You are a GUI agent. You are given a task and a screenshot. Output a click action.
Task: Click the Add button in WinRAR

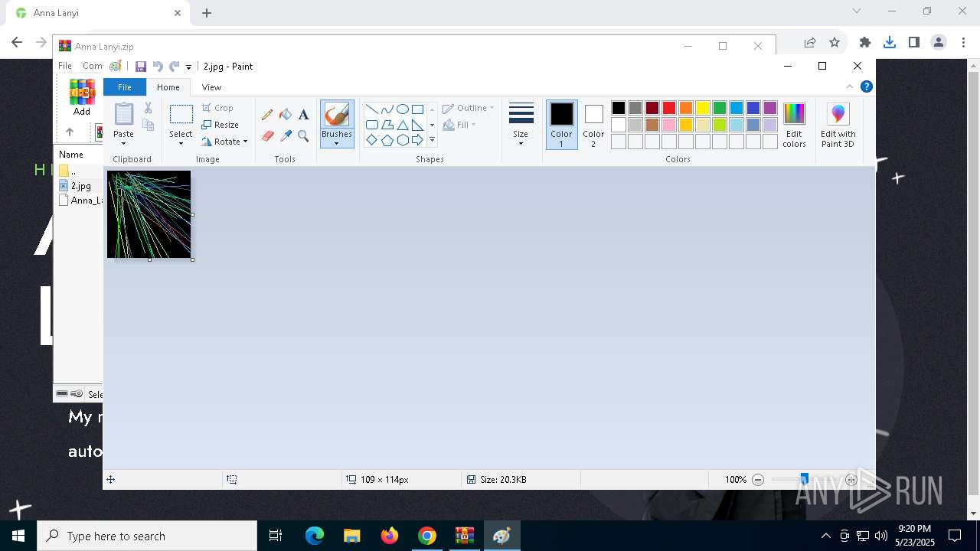82,97
